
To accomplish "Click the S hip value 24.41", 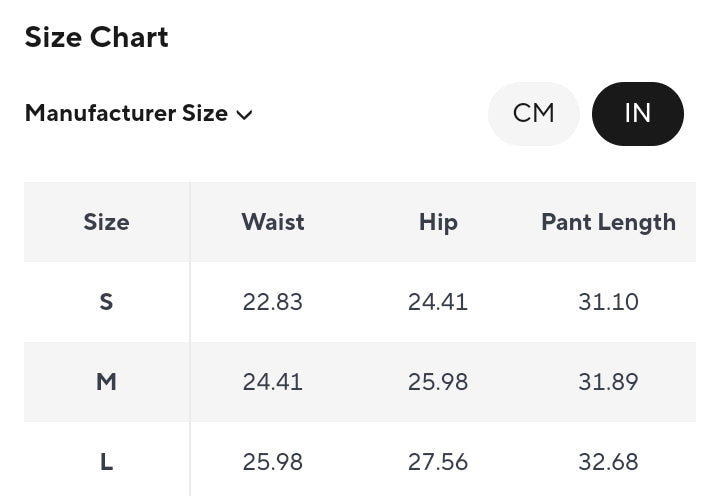I will [x=438, y=302].
